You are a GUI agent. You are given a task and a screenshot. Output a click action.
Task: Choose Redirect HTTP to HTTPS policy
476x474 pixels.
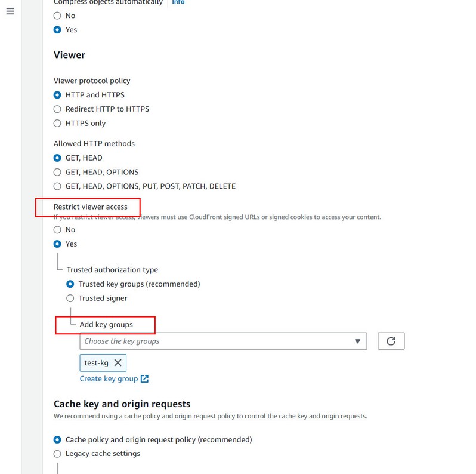[57, 109]
